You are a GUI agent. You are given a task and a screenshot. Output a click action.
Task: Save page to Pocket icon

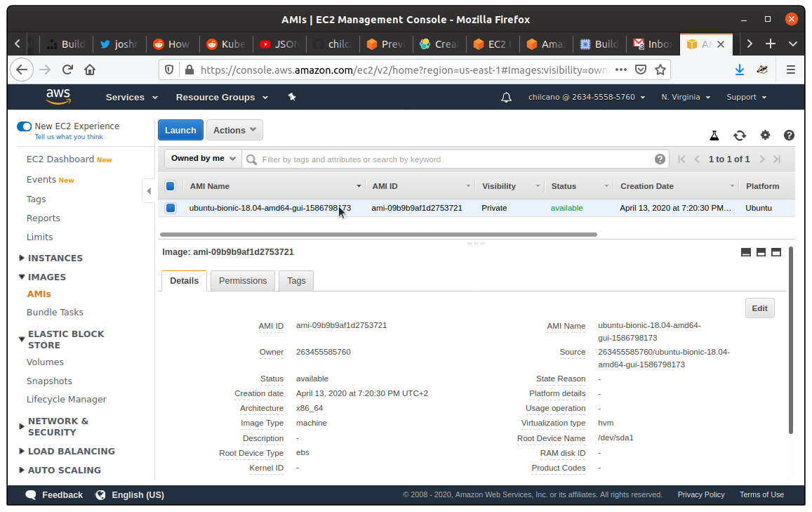pos(641,70)
